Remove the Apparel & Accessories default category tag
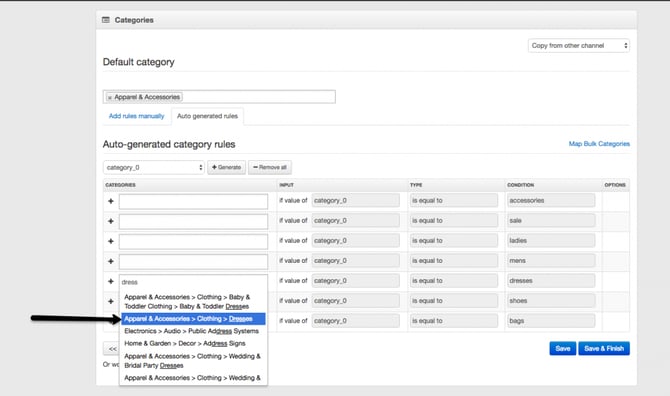This screenshot has height=396, width=670. pos(110,97)
